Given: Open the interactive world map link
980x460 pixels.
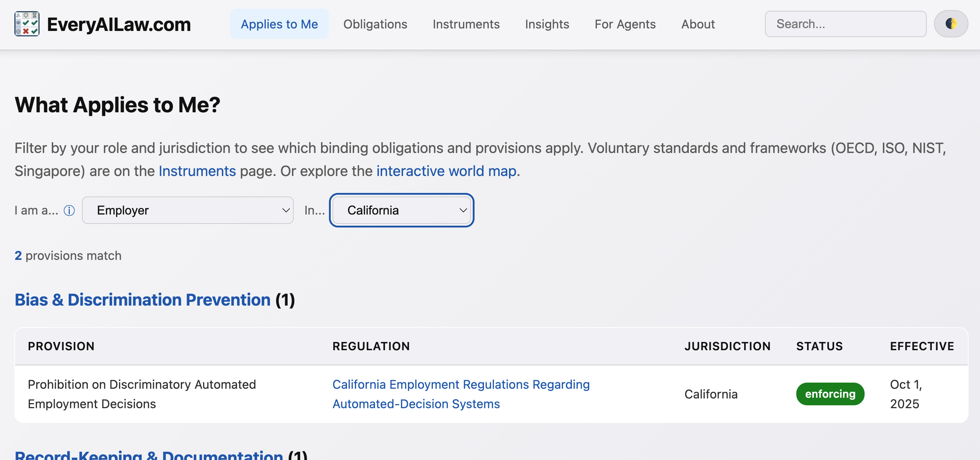Looking at the screenshot, I should 446,171.
